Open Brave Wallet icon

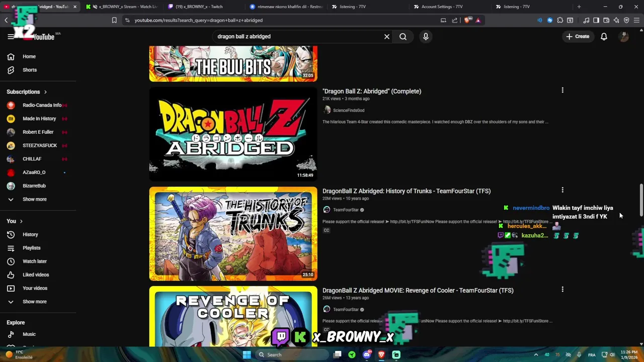point(606,20)
